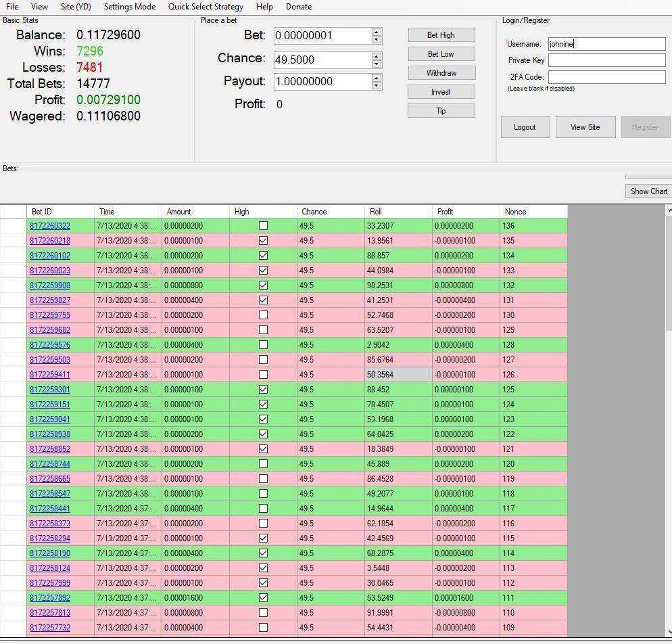Toggle High checkbox in nonce 120 row

click(263, 464)
